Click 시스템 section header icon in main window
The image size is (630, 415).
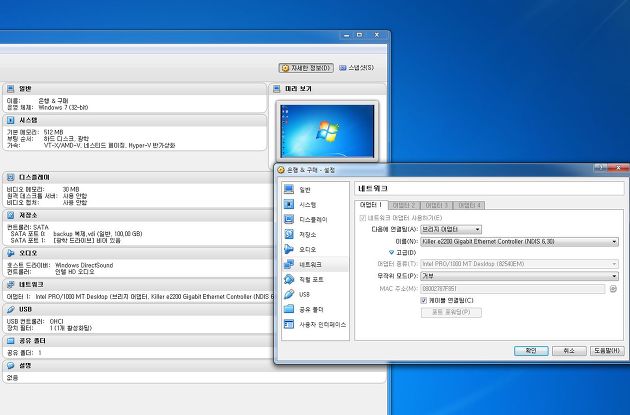pyautogui.click(x=10, y=120)
